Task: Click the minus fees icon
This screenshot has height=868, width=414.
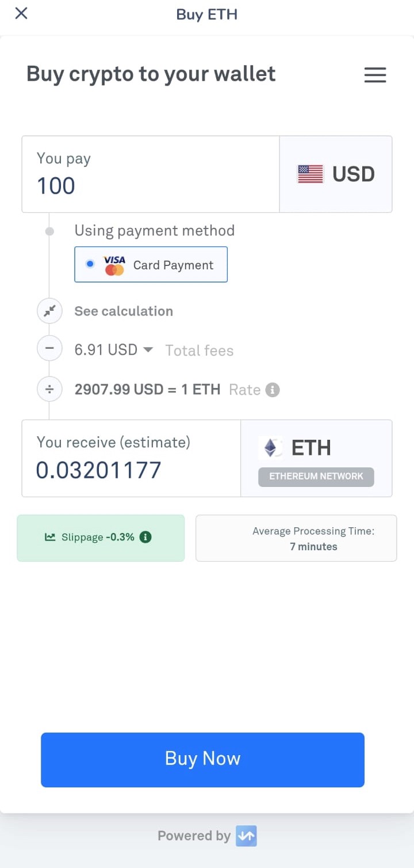Action: point(49,349)
